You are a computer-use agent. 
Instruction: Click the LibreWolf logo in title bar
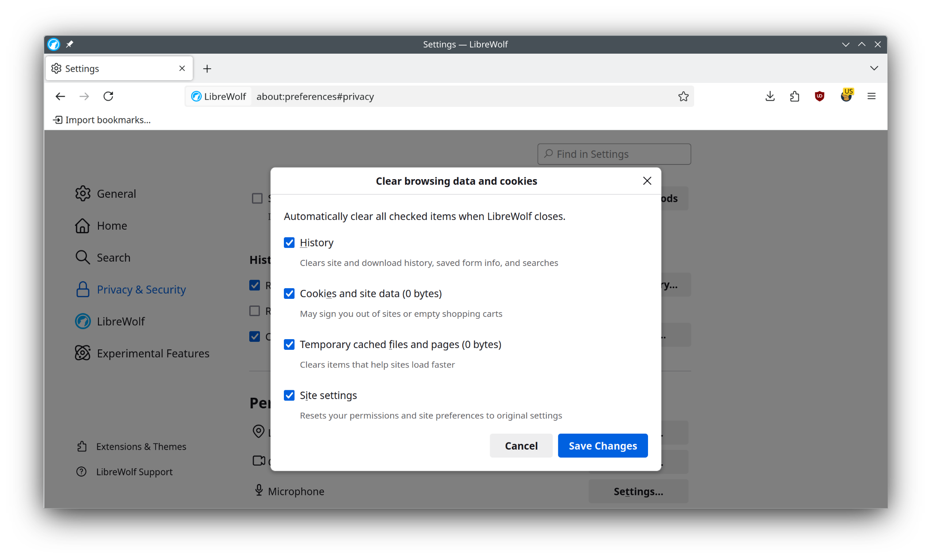(x=54, y=44)
